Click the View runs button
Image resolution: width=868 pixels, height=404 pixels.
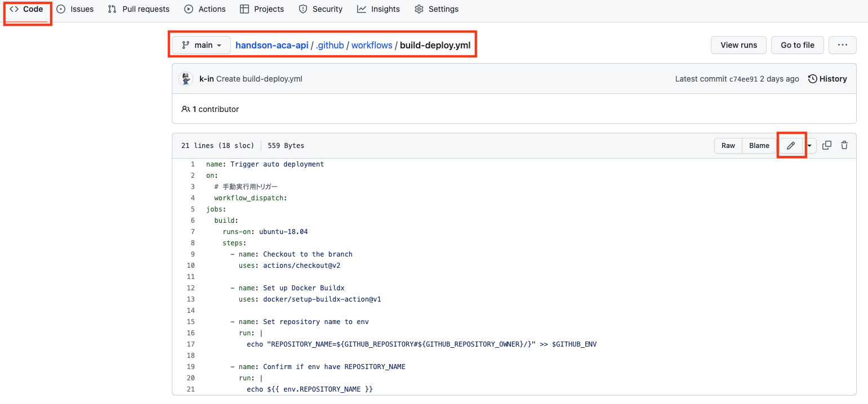tap(738, 45)
